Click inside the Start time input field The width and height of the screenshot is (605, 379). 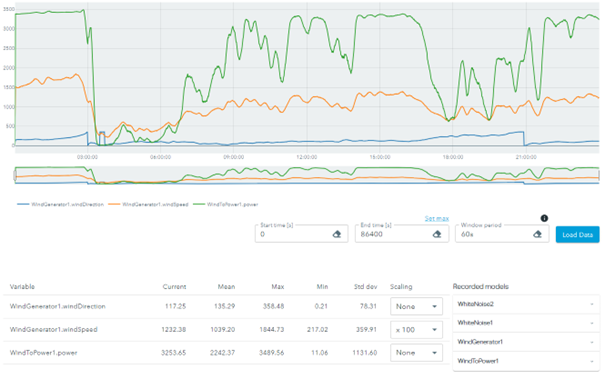coord(293,234)
